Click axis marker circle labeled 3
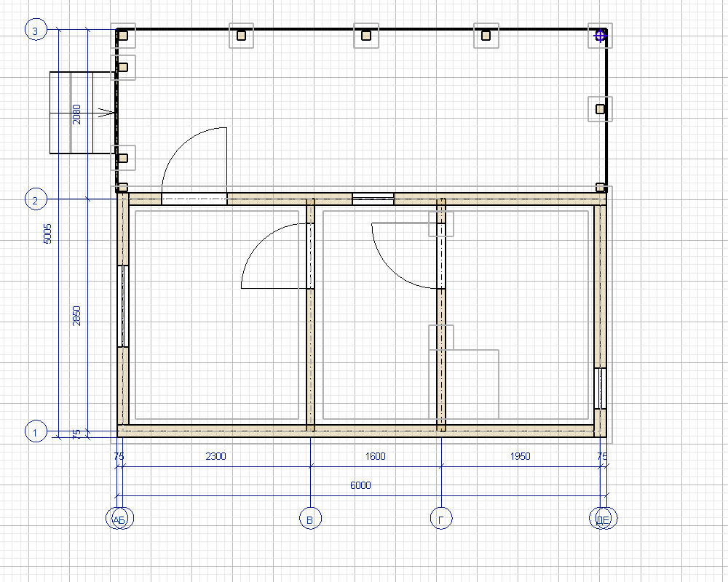Image resolution: width=728 pixels, height=582 pixels. click(36, 30)
